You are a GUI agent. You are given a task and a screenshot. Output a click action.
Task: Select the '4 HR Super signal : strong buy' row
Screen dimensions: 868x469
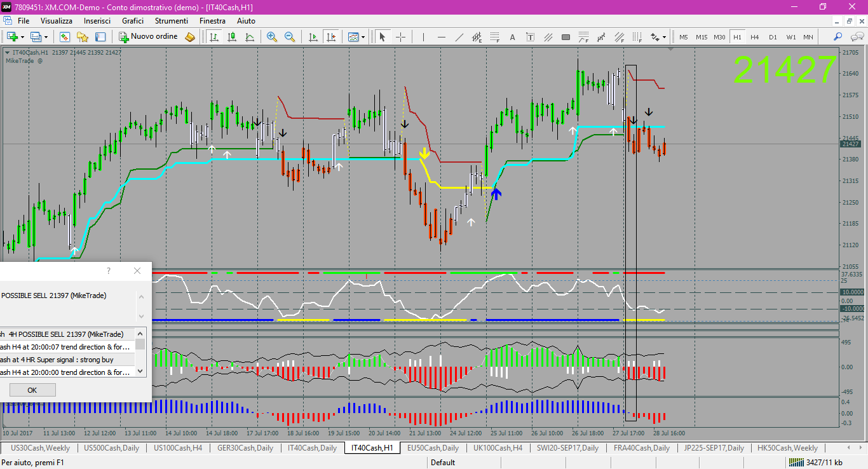click(67, 360)
